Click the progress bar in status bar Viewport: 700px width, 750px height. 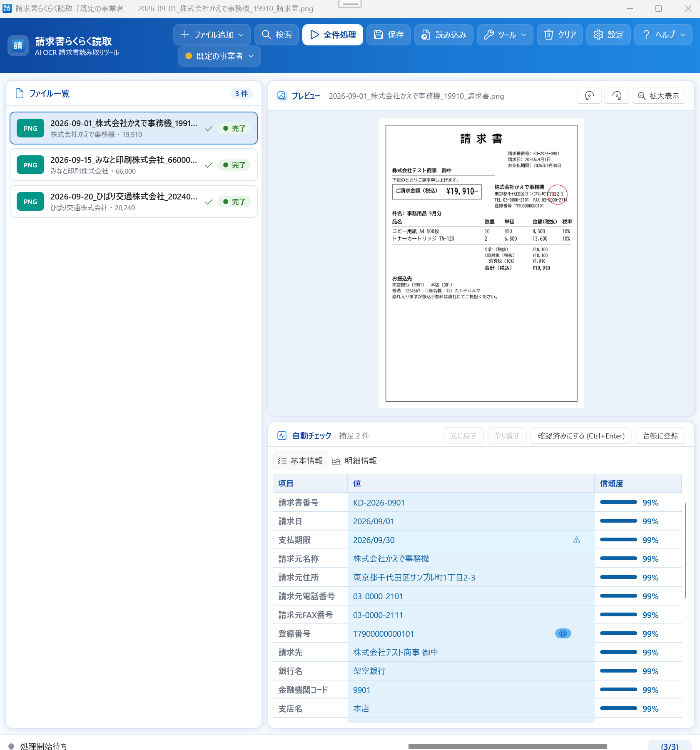click(x=508, y=746)
